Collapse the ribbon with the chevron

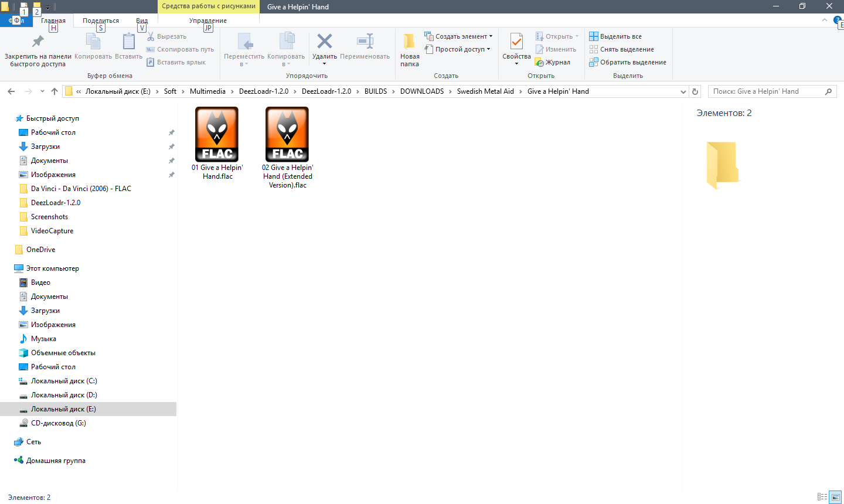[825, 21]
